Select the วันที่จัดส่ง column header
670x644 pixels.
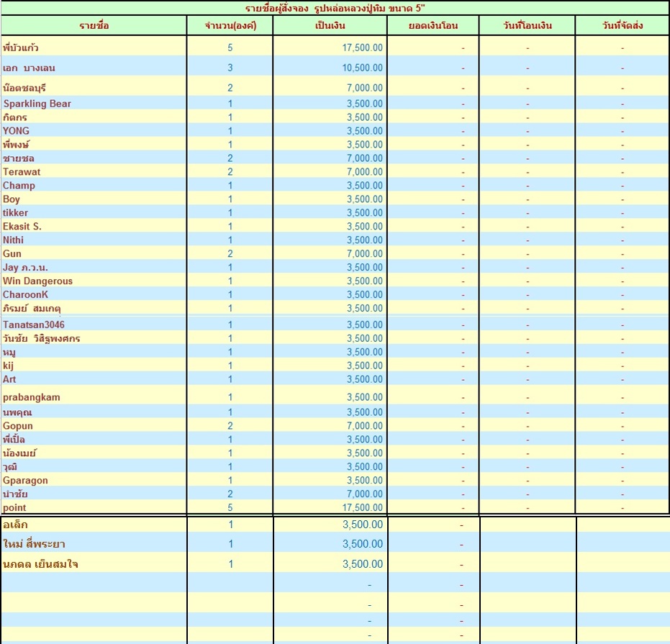(623, 26)
